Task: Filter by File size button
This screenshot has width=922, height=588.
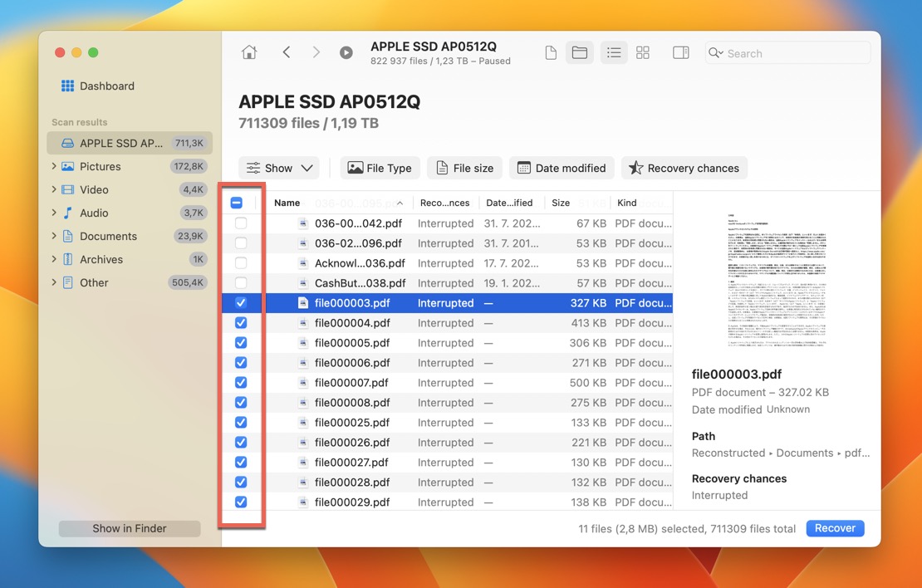Action: tap(464, 168)
